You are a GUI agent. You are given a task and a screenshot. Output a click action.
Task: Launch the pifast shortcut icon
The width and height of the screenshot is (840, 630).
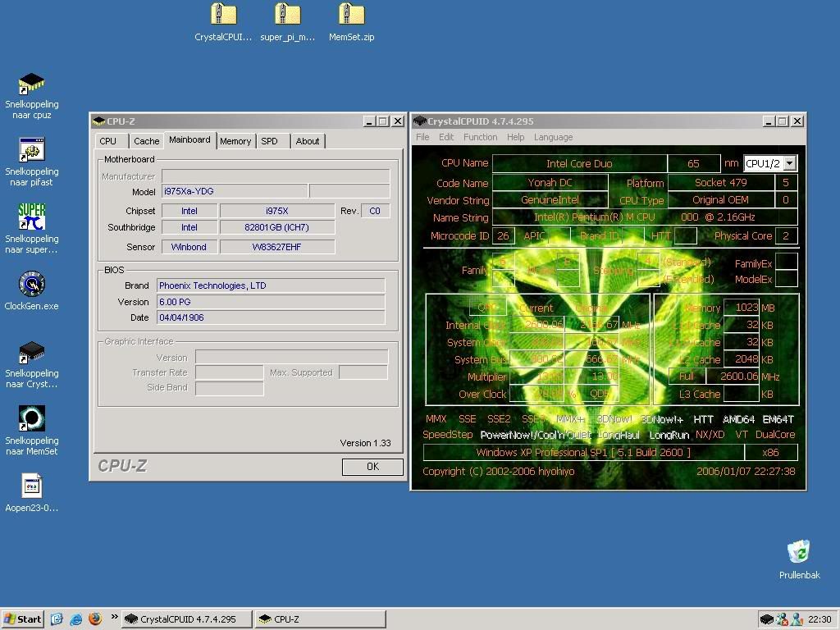[x=32, y=151]
